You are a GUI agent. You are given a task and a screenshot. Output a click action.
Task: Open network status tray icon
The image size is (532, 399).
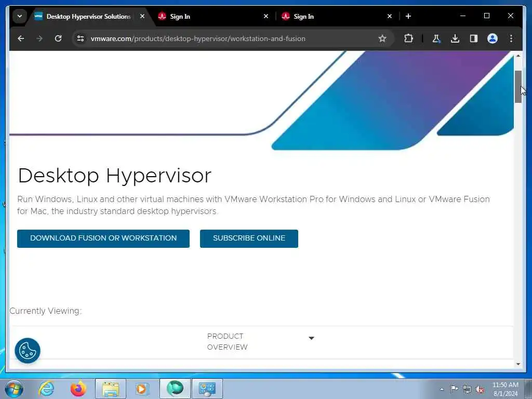tap(467, 389)
